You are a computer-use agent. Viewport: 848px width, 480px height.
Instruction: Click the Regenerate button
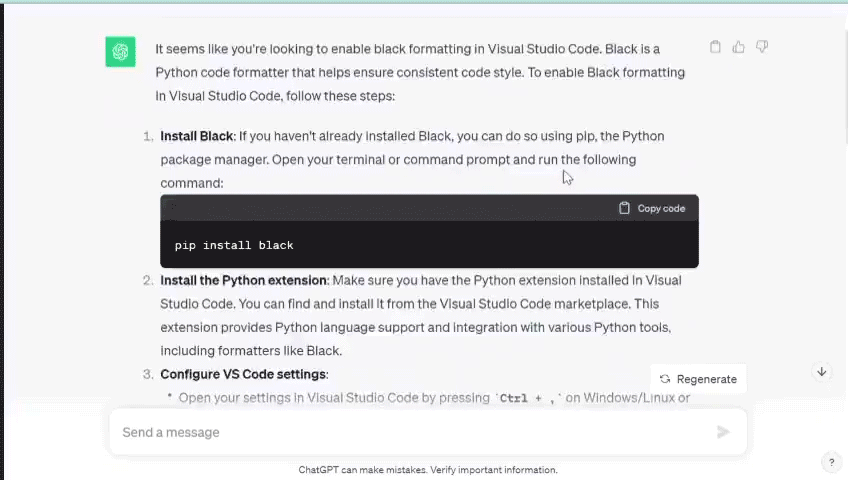699,379
